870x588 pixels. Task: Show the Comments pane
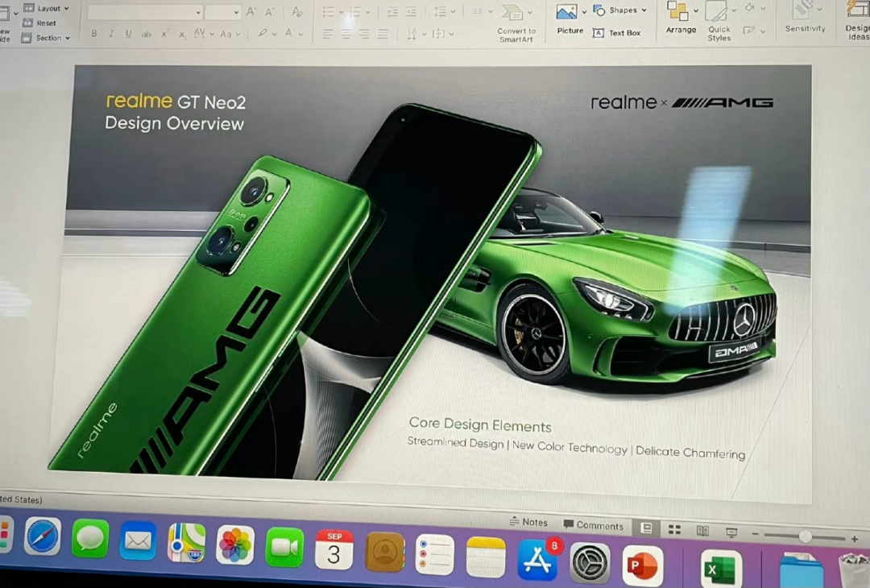pyautogui.click(x=593, y=525)
